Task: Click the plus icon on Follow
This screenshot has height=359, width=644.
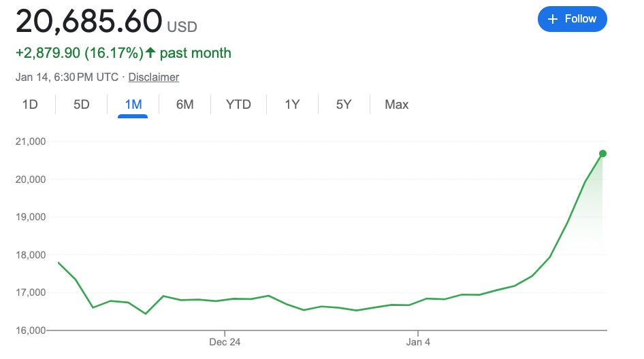Action: coord(553,19)
